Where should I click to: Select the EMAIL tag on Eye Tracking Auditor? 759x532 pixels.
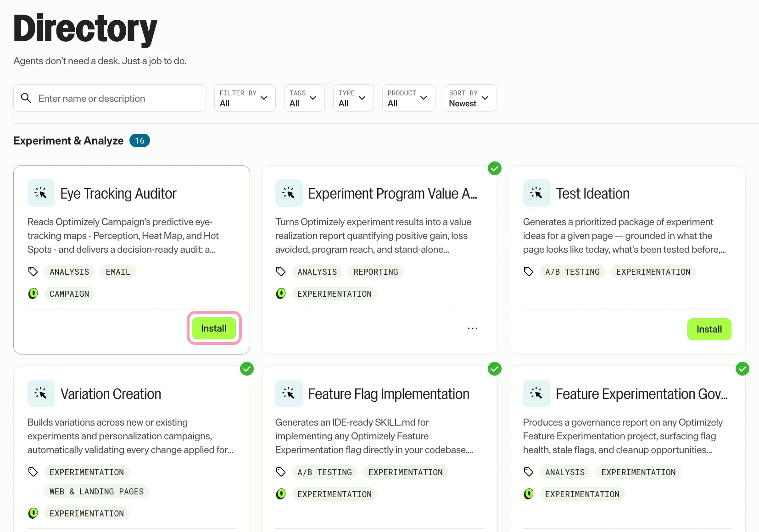click(118, 272)
